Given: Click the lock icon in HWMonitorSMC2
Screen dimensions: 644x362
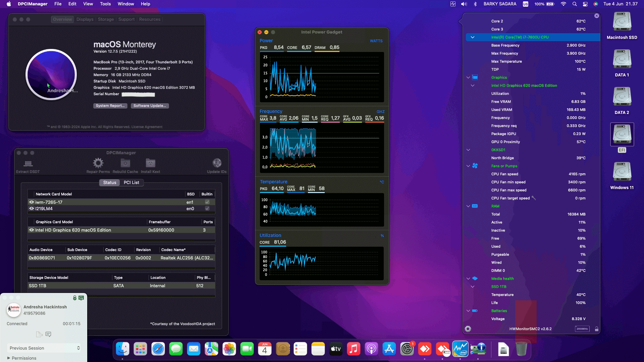Looking at the screenshot, I should click(597, 329).
